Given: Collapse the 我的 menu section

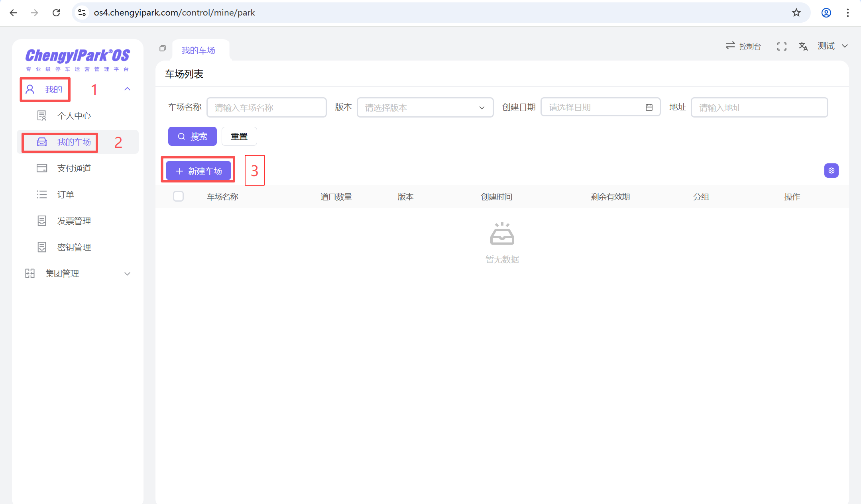Looking at the screenshot, I should pyautogui.click(x=127, y=89).
